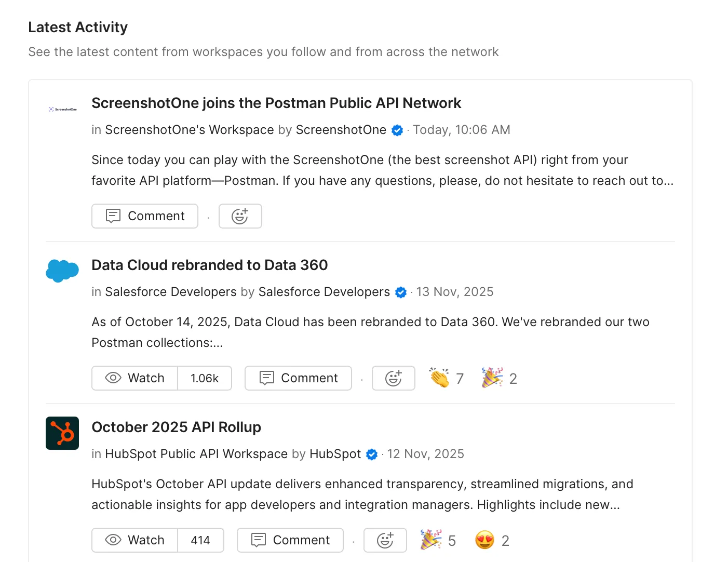The image size is (728, 562).
Task: Toggle the party reaction on October 2025 API Rollup
Action: [437, 540]
